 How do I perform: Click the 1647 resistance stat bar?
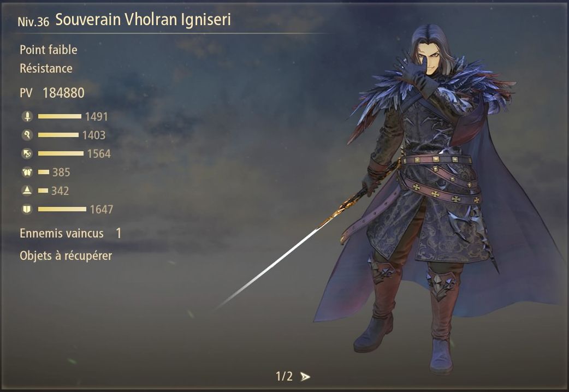(62, 209)
